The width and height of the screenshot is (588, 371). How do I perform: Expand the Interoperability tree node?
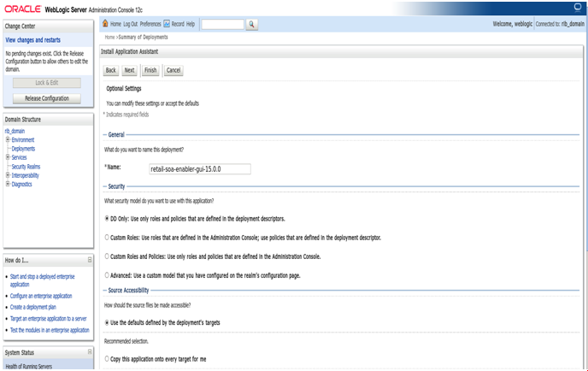point(8,175)
